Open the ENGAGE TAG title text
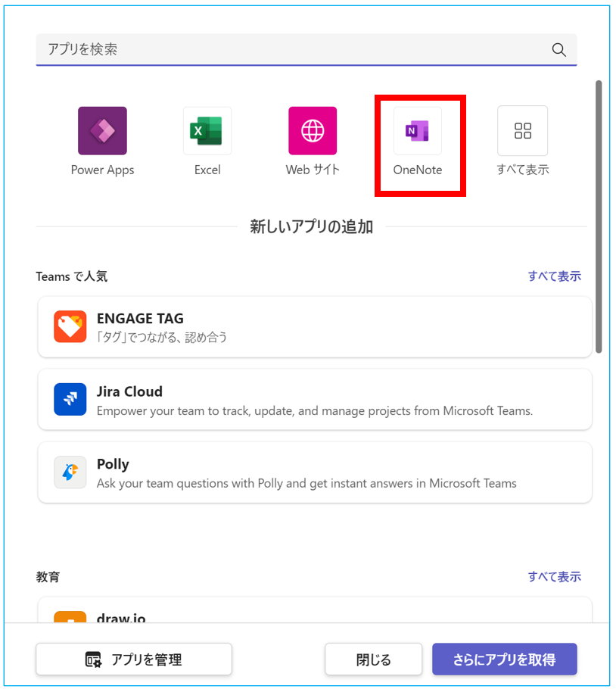This screenshot has width=616, height=689. click(x=140, y=319)
